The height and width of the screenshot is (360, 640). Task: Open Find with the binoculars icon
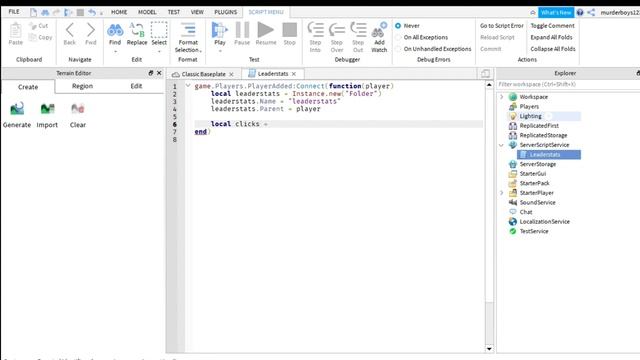(115, 30)
